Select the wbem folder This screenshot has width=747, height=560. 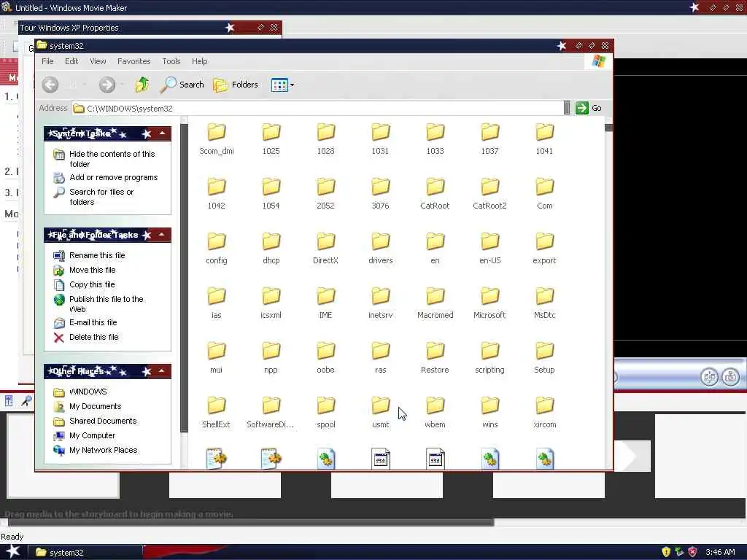[435, 413]
